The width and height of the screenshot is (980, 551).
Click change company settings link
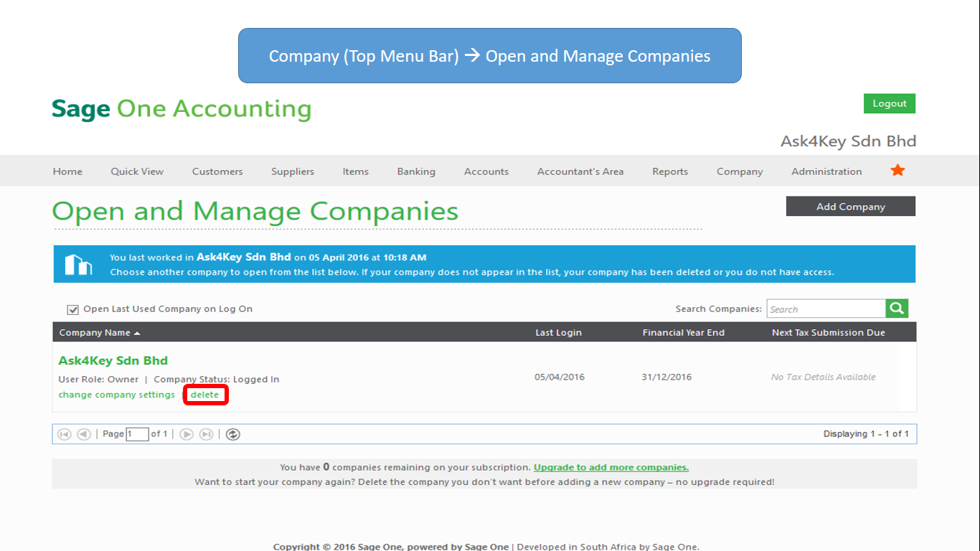117,395
